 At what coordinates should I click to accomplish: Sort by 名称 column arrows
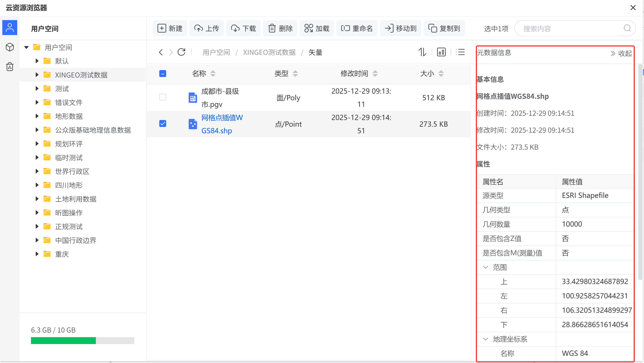point(213,74)
